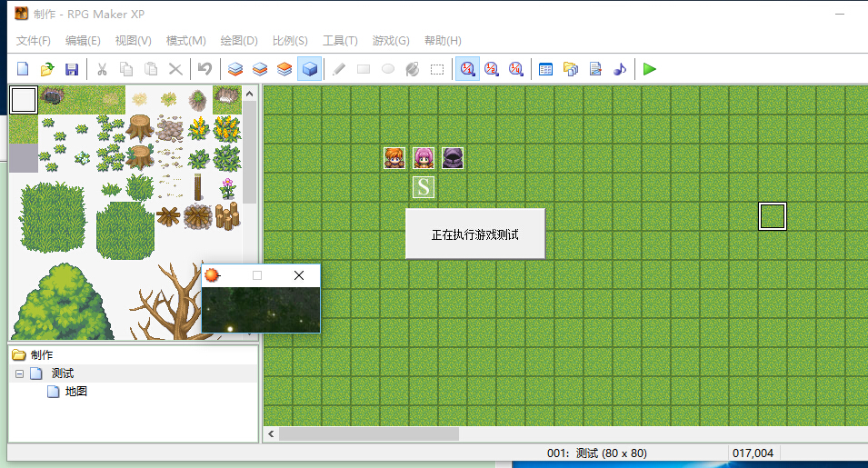Viewport: 868px width, 468px height.
Task: Click the Save floppy disk icon
Action: click(x=72, y=69)
